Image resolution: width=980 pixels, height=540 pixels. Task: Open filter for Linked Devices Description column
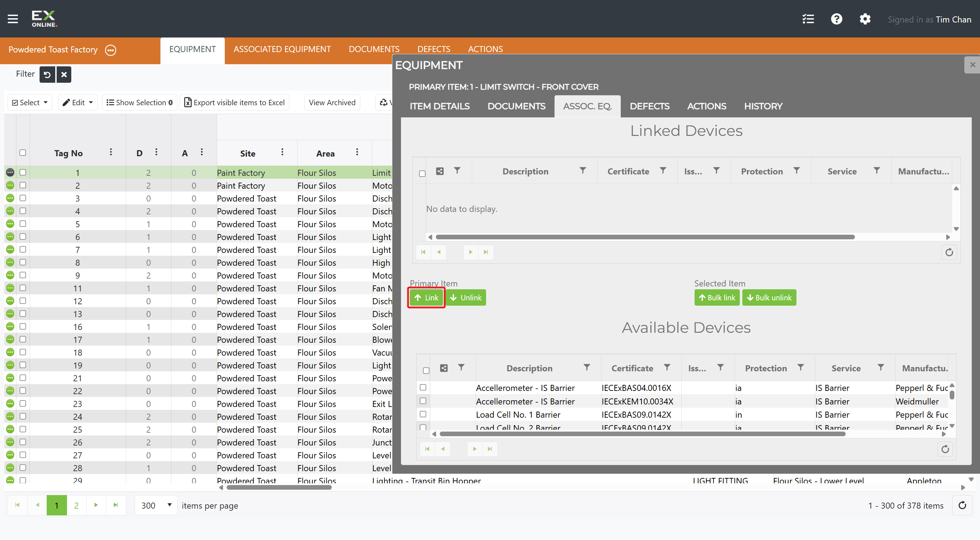(x=582, y=170)
